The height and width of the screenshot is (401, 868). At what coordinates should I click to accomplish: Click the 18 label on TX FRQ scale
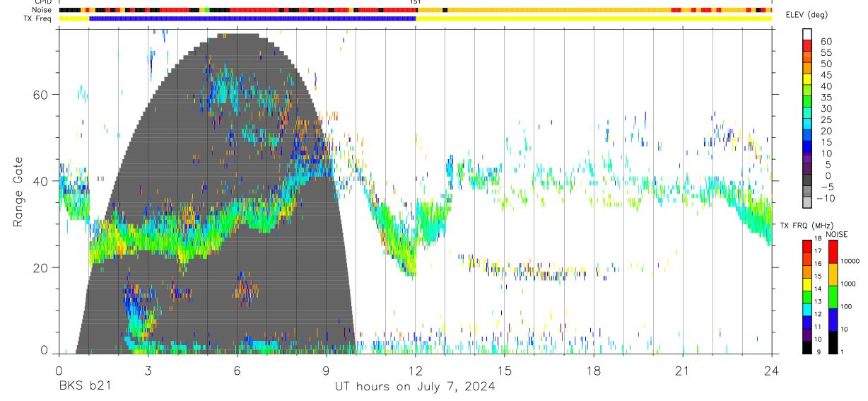[818, 240]
